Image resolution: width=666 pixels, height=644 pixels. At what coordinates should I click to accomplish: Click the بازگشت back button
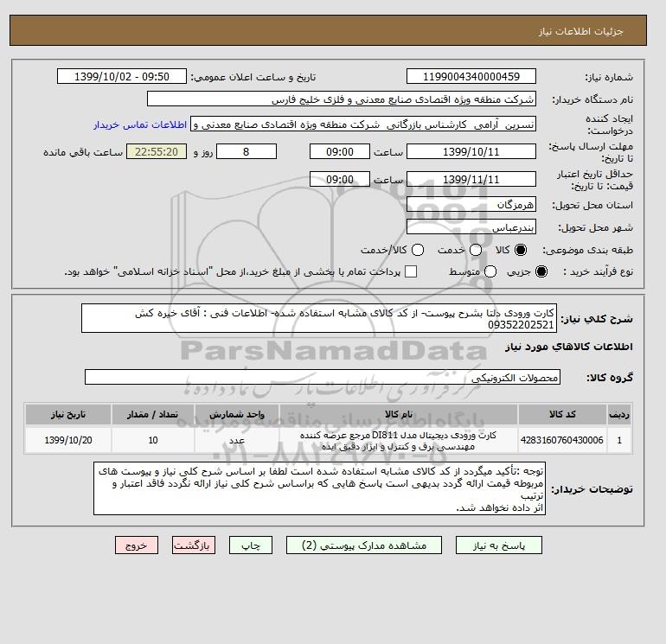tap(194, 545)
